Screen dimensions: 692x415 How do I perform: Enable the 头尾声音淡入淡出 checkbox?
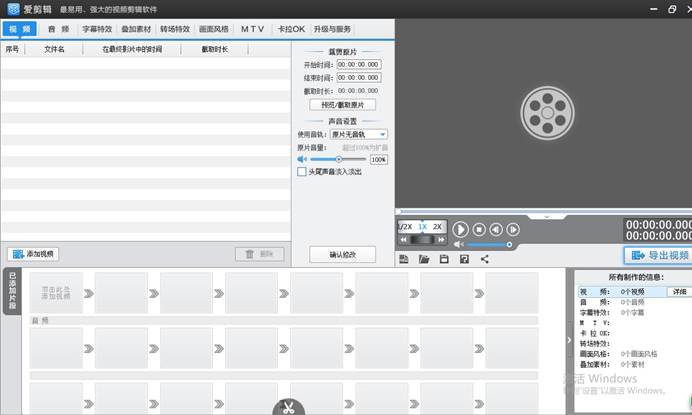(302, 172)
